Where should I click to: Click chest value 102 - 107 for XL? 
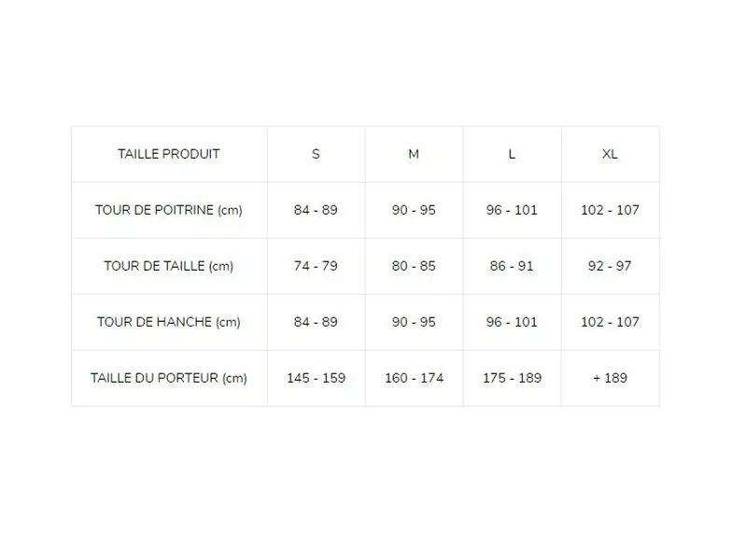pos(610,210)
